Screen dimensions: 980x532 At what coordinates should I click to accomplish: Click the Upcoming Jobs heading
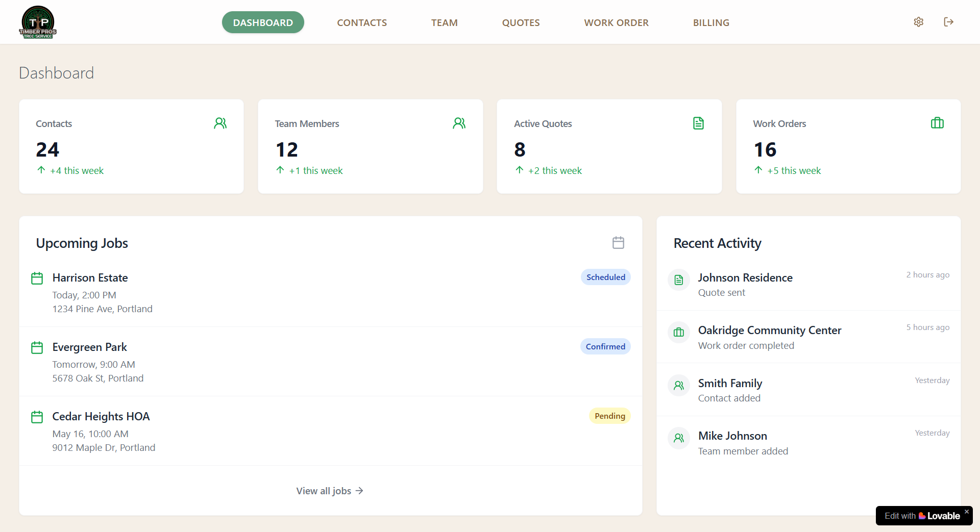(82, 243)
